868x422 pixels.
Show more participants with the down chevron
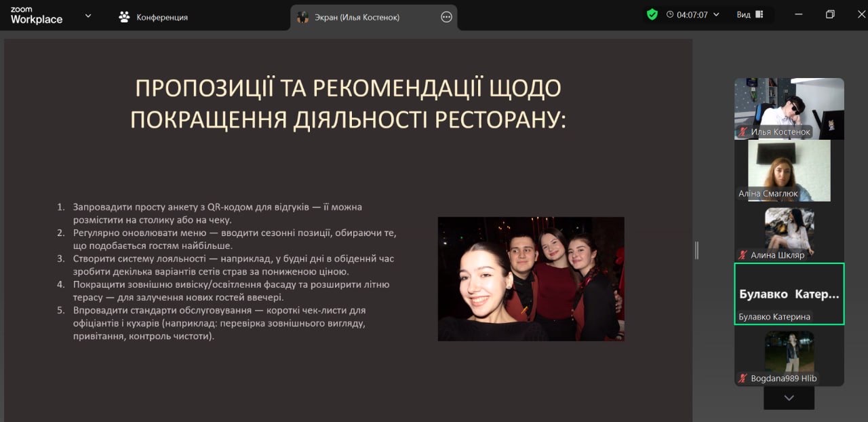789,398
